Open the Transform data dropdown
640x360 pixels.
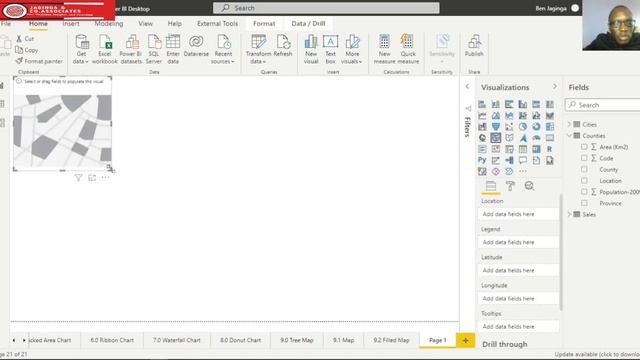click(258, 58)
